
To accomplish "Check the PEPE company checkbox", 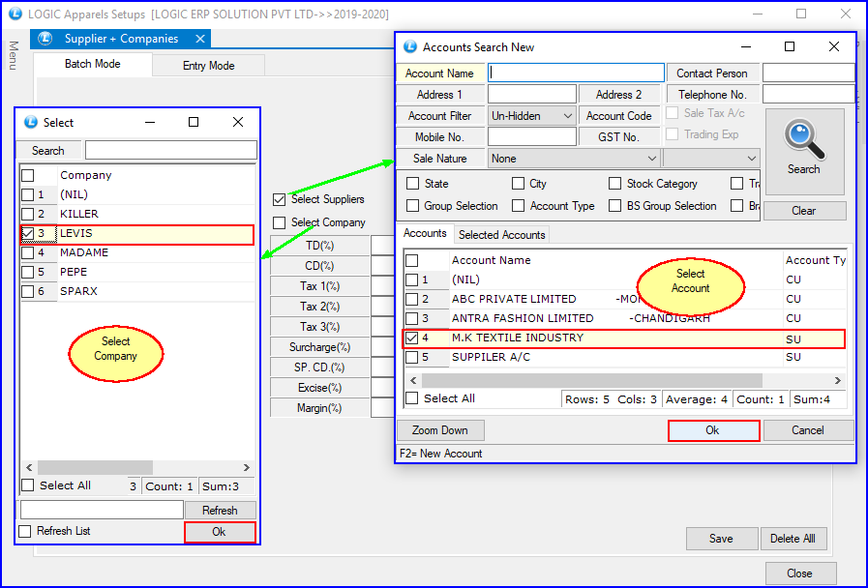I will (28, 272).
